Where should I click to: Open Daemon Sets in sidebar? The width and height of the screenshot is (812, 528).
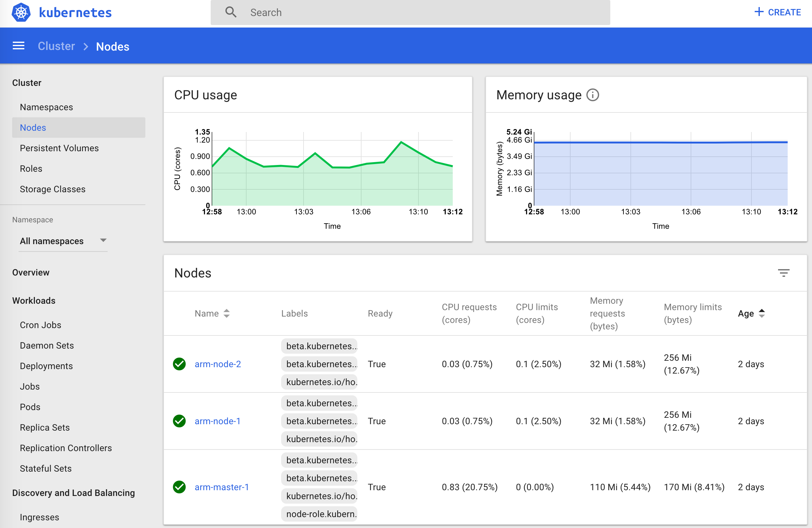pos(47,345)
